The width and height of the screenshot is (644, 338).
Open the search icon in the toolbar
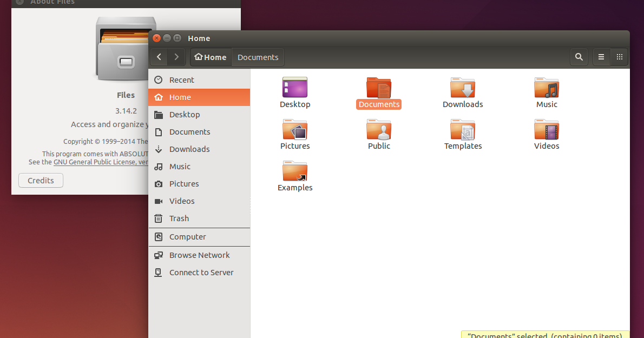pyautogui.click(x=579, y=57)
